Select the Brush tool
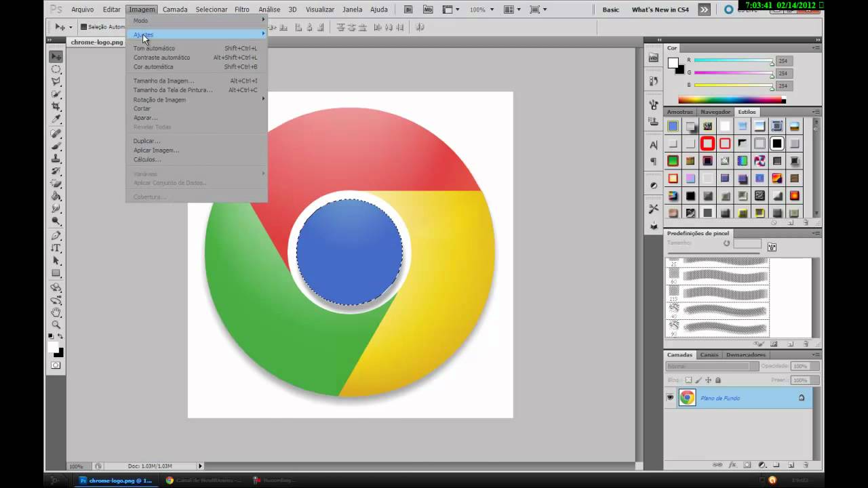Screen dimensions: 868x488 pyautogui.click(x=56, y=146)
